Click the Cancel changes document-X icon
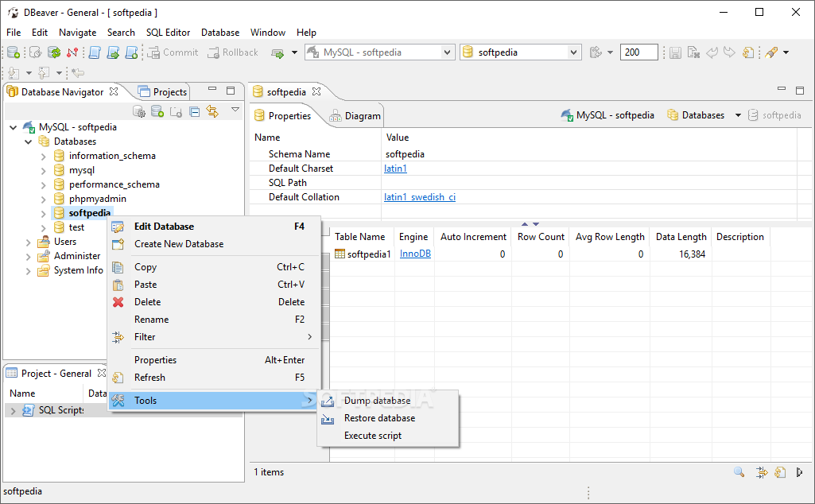This screenshot has height=504, width=815. click(693, 52)
